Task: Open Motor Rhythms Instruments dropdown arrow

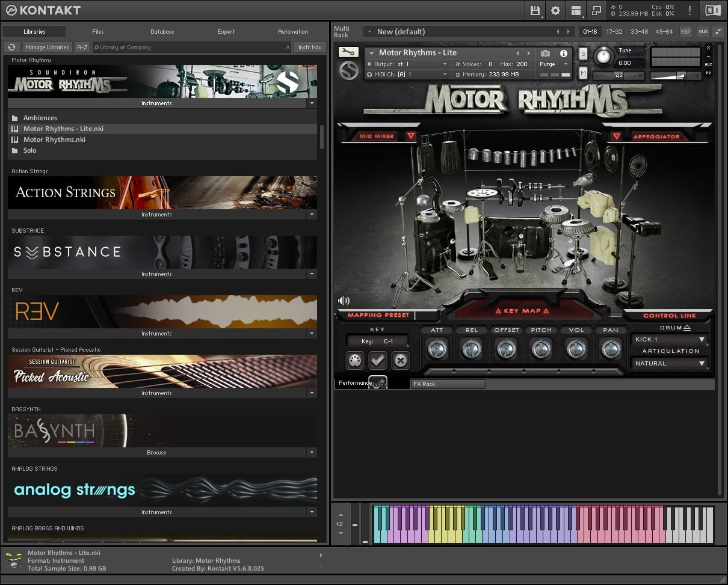Action: 312,103
